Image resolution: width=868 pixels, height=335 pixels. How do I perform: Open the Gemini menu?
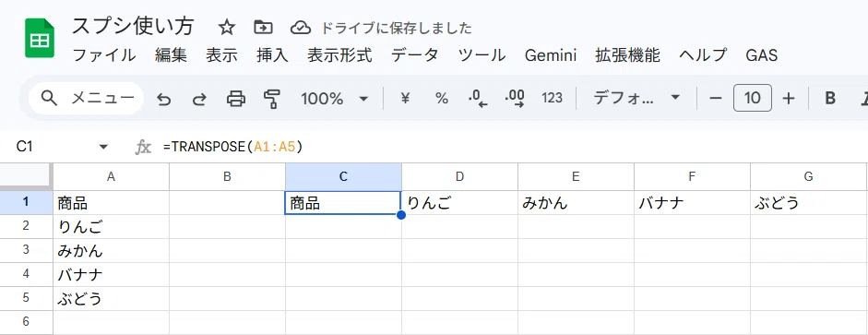point(551,55)
